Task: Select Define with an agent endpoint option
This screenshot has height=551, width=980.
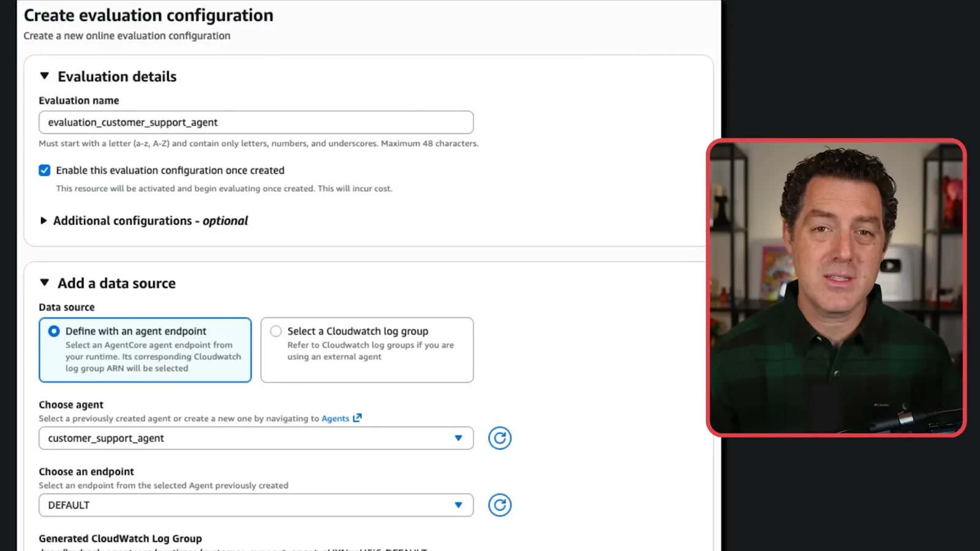Action: 145,350
